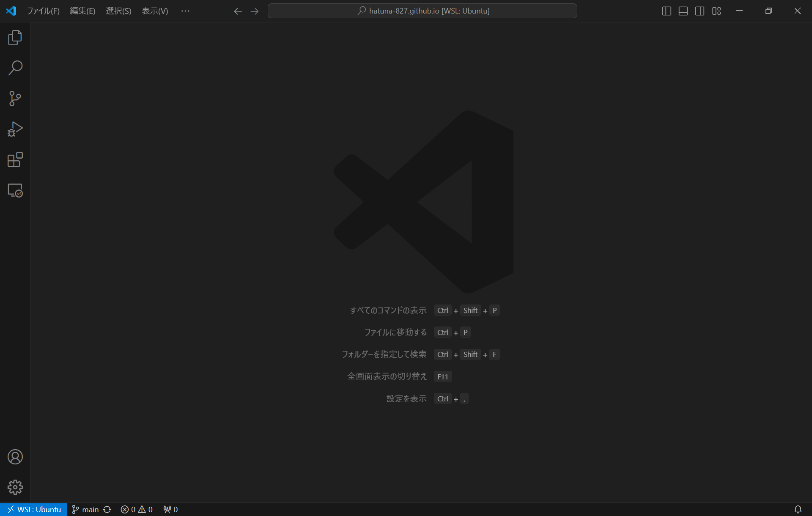812x516 pixels.
Task: Open the Customize Layout menu
Action: pyautogui.click(x=716, y=11)
